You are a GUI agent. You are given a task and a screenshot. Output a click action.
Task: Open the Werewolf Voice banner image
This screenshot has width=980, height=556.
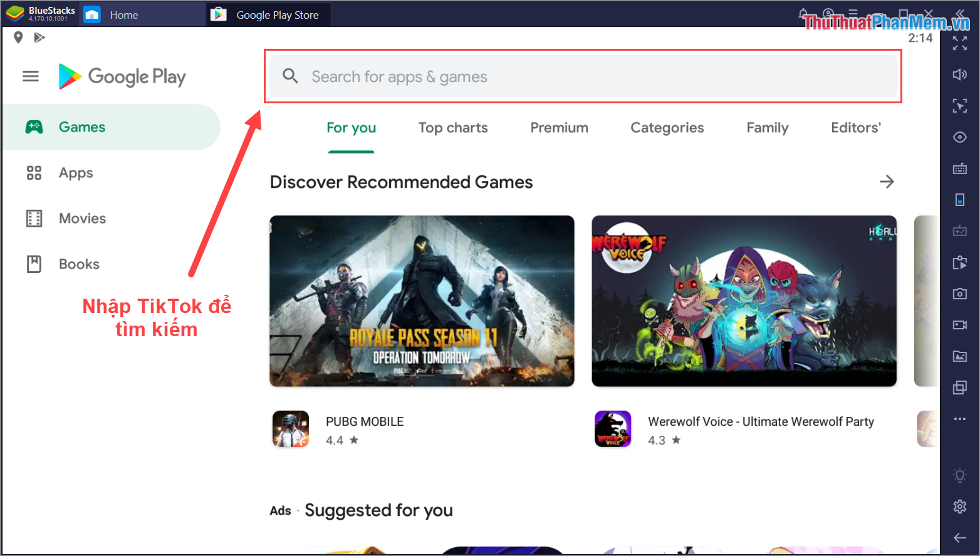(x=744, y=301)
